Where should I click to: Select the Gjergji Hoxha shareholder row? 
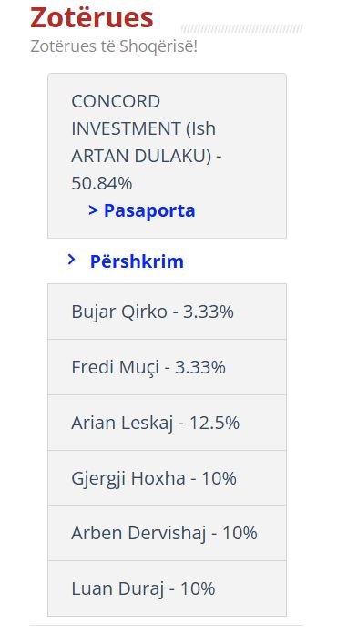tap(167, 477)
